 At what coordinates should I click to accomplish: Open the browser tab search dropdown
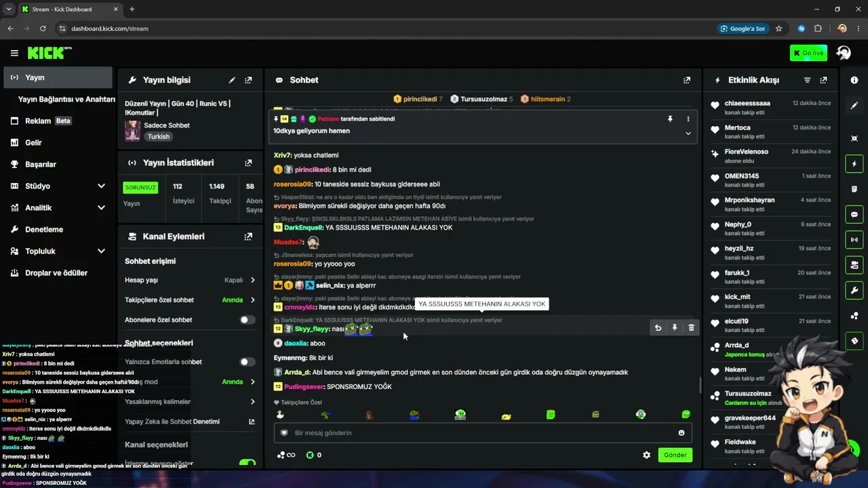coord(9,9)
